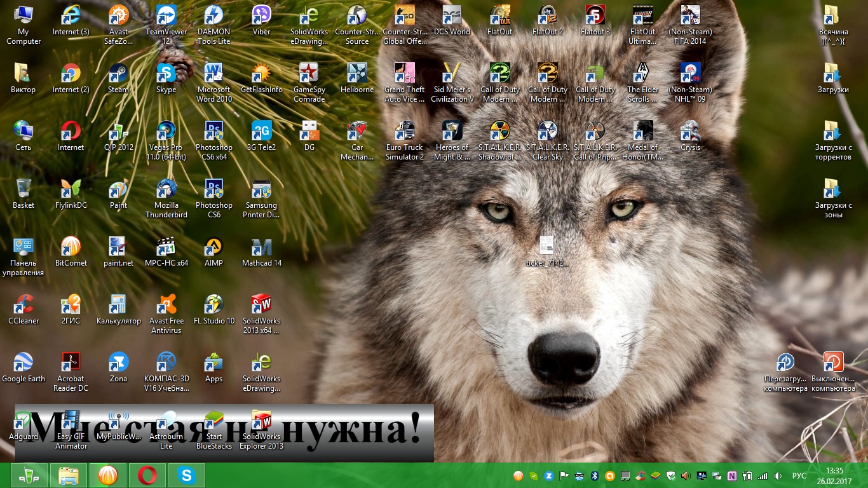Open the CCleaner shortcut
This screenshot has width=868, height=488.
click(x=24, y=304)
